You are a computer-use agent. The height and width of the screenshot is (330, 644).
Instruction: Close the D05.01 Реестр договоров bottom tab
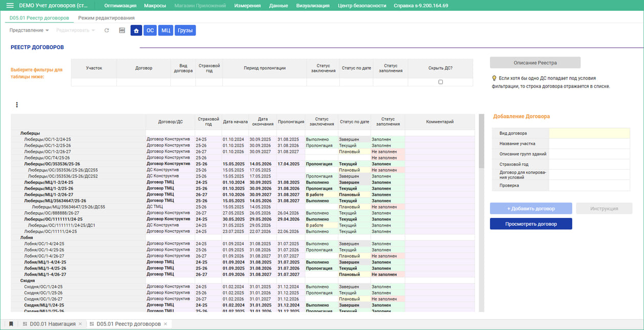pos(165,324)
